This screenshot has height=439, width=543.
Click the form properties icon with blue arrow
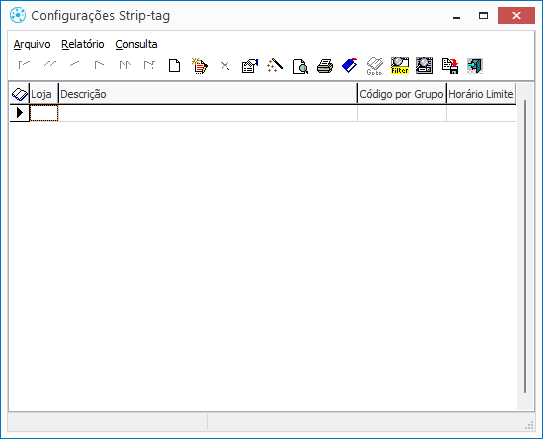point(250,66)
